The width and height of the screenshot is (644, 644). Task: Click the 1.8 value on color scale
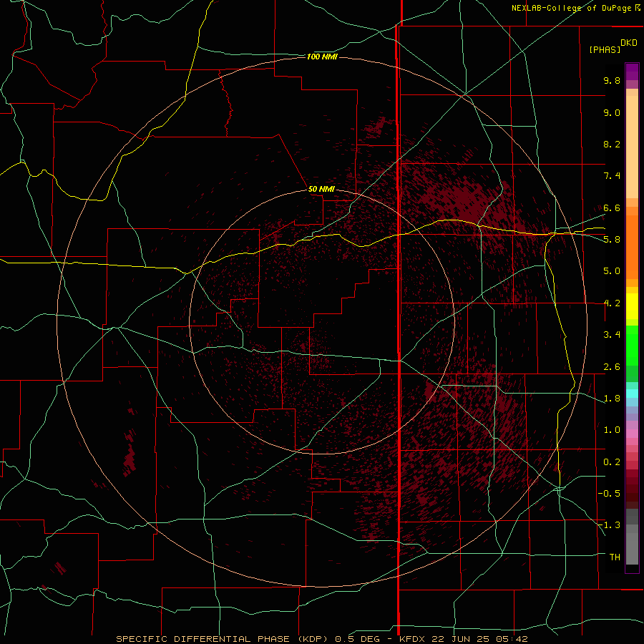612,399
